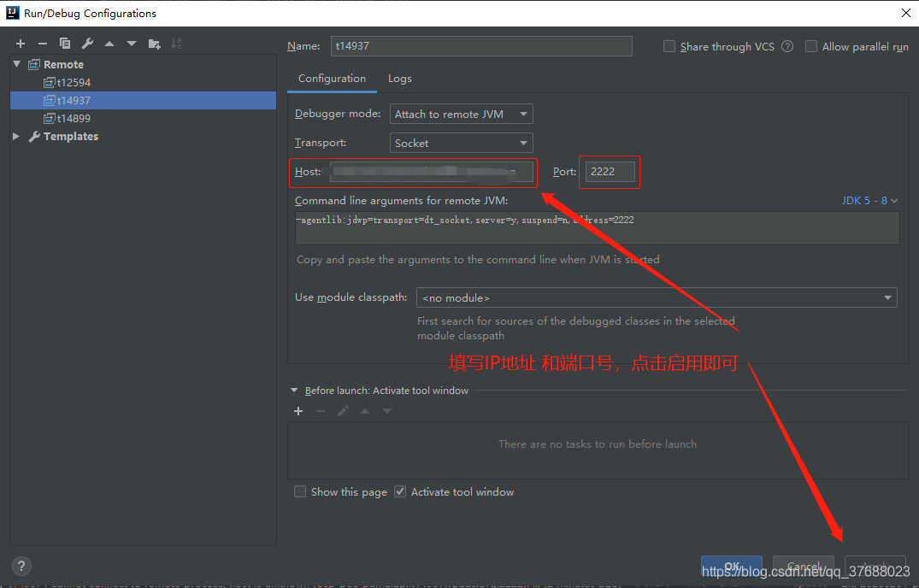Image resolution: width=919 pixels, height=588 pixels.
Task: Click the Host input field
Action: pyautogui.click(x=432, y=172)
